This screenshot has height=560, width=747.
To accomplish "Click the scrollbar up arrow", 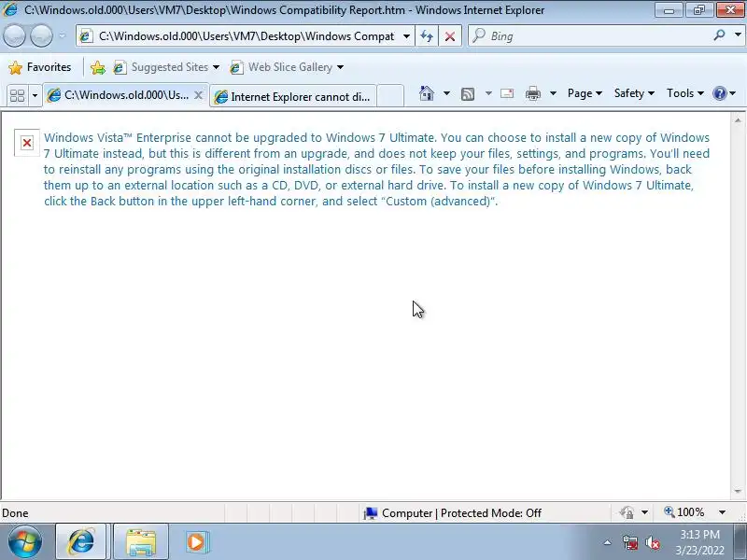I will pos(738,120).
